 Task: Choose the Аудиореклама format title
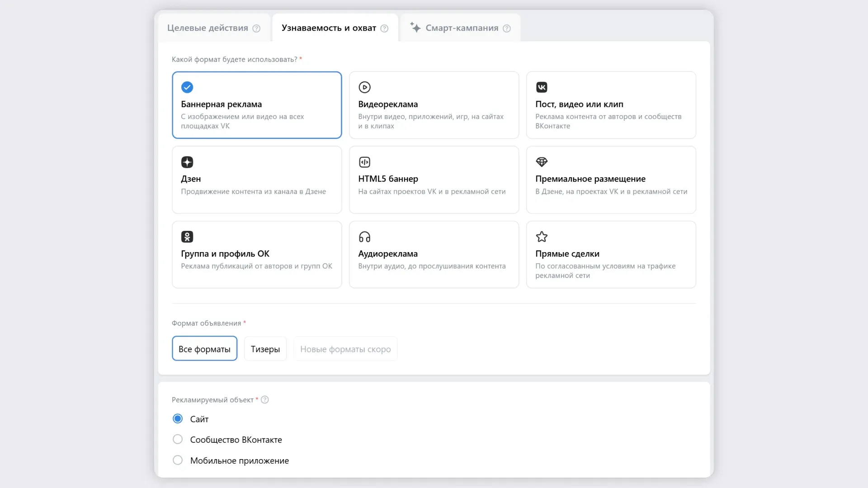click(x=388, y=254)
